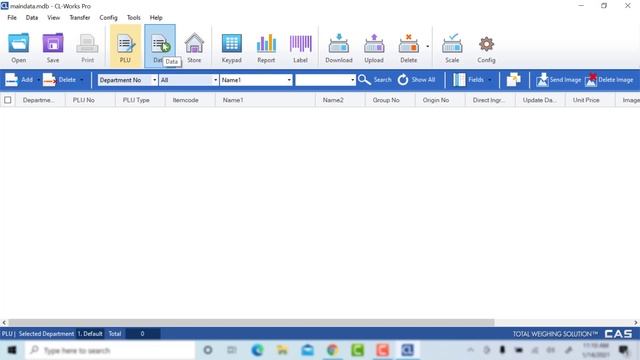640x360 pixels.
Task: Open the Keypad editor icon
Action: tap(231, 47)
